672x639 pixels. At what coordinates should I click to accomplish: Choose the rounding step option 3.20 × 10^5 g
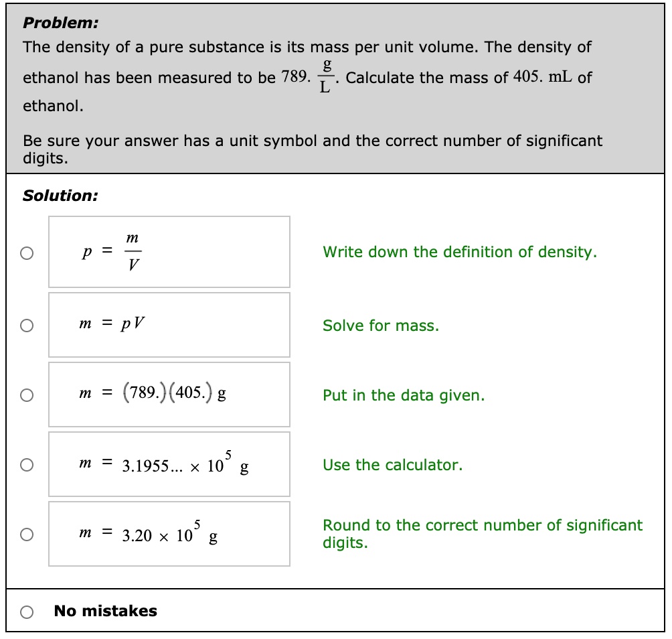[x=27, y=534]
